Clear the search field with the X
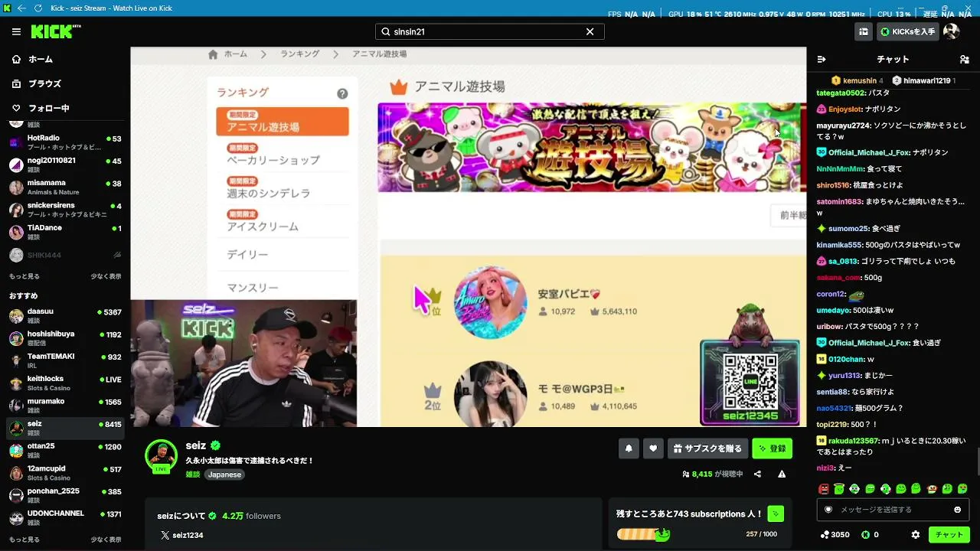Screen dimensions: 980x551 pos(590,31)
